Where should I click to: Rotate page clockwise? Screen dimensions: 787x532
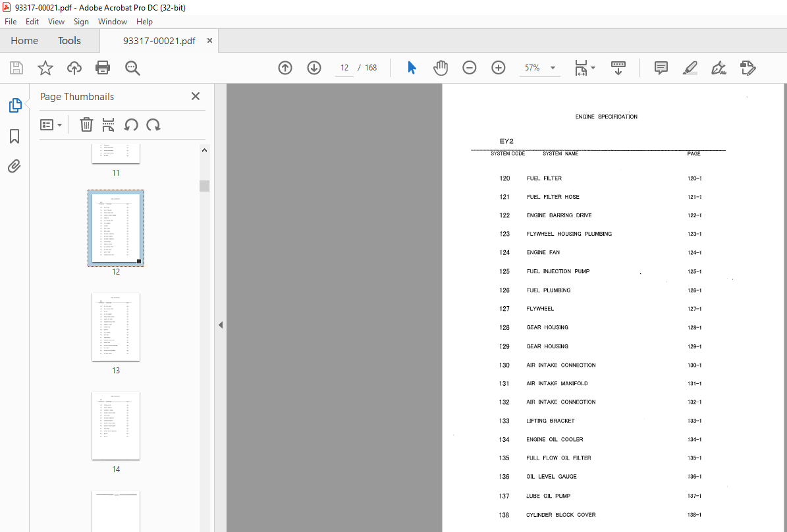(x=153, y=124)
